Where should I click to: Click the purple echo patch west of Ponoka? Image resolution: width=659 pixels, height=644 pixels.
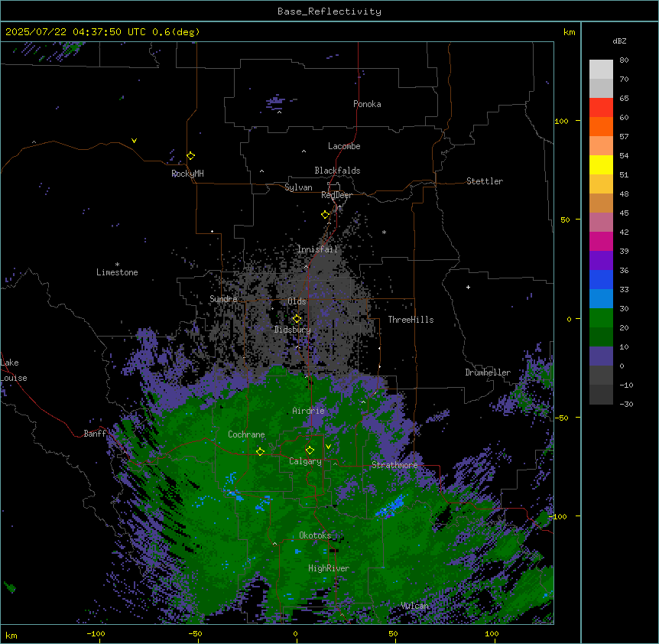[276, 102]
